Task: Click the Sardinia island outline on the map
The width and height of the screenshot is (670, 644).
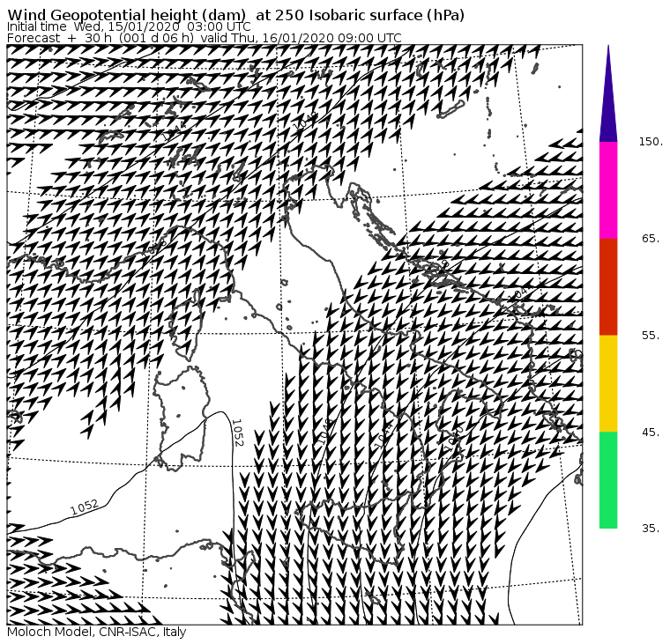Action: (x=182, y=418)
